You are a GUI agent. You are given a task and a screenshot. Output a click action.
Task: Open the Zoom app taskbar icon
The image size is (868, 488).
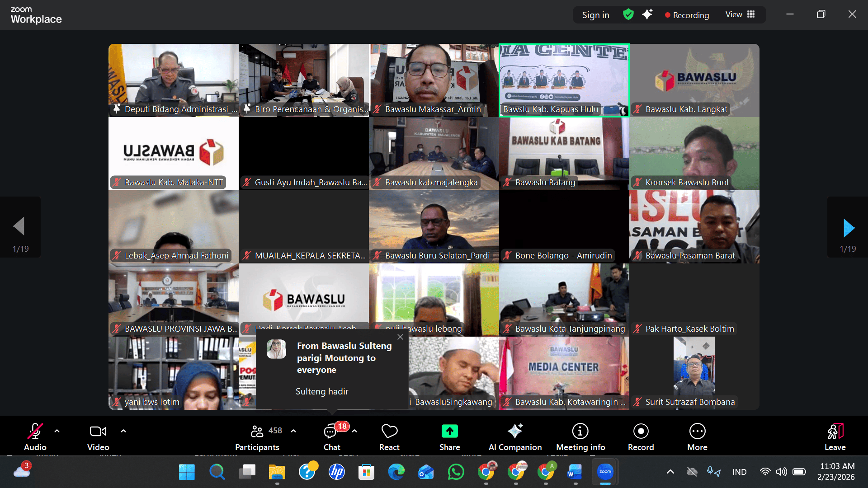pyautogui.click(x=605, y=472)
